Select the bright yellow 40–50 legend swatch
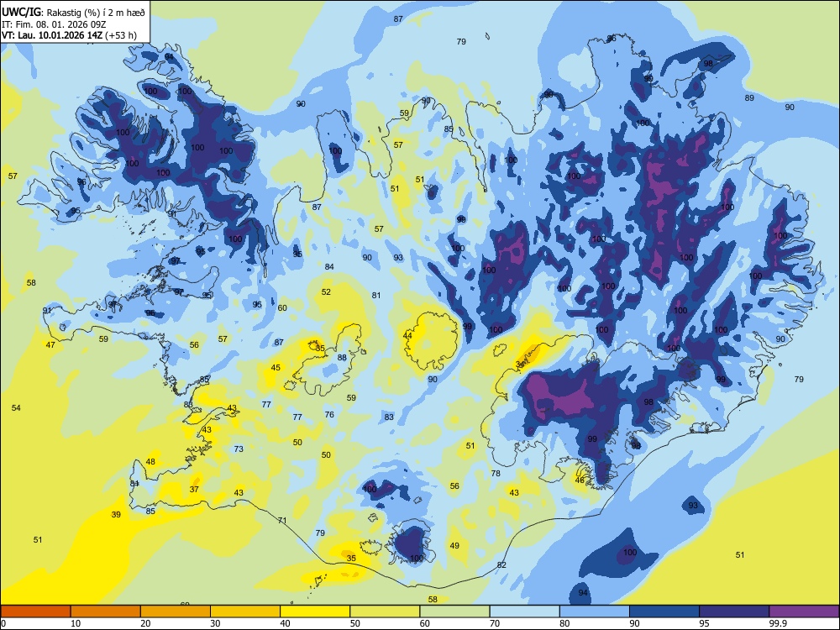Viewport: 840px width, 630px height. pyautogui.click(x=315, y=612)
